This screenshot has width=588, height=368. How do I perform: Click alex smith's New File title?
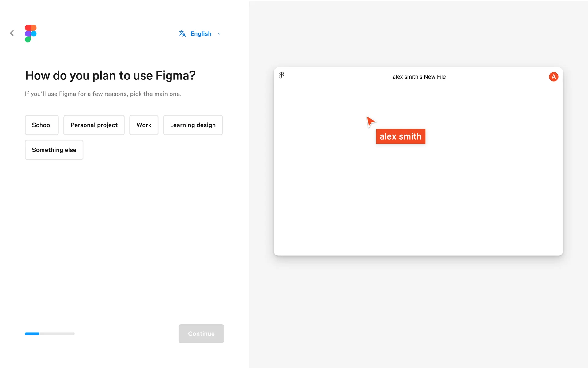coord(419,77)
